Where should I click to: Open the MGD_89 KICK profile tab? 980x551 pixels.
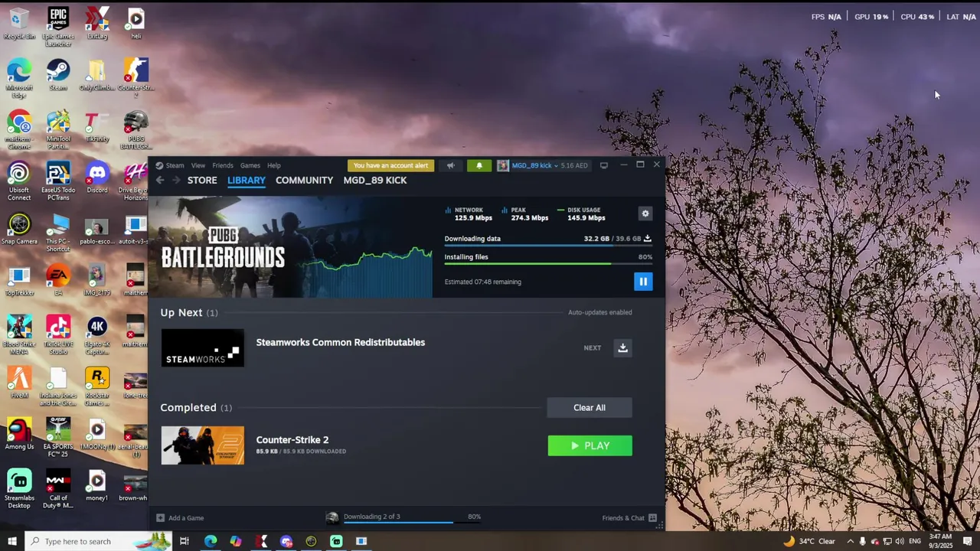(375, 181)
